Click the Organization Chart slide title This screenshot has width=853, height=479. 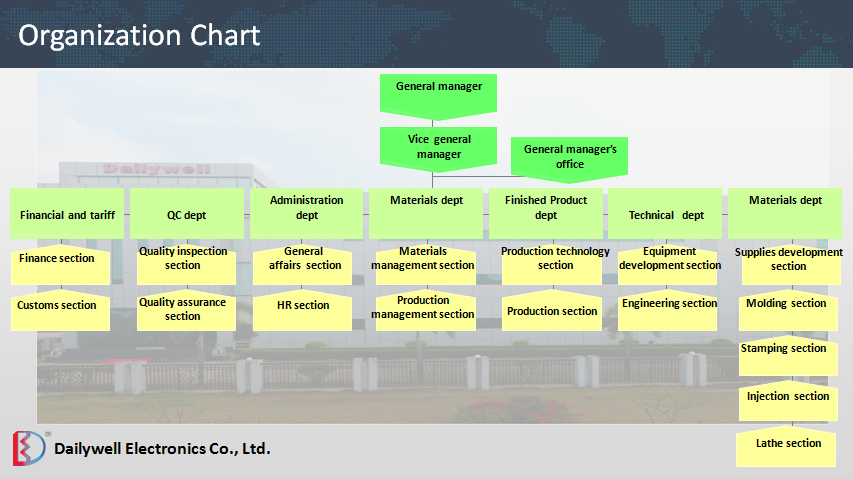140,36
